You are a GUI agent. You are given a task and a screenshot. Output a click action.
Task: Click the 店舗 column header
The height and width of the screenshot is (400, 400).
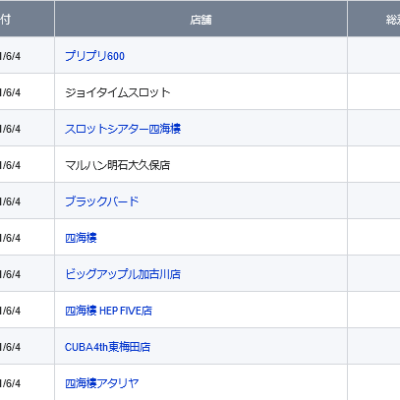[201, 19]
